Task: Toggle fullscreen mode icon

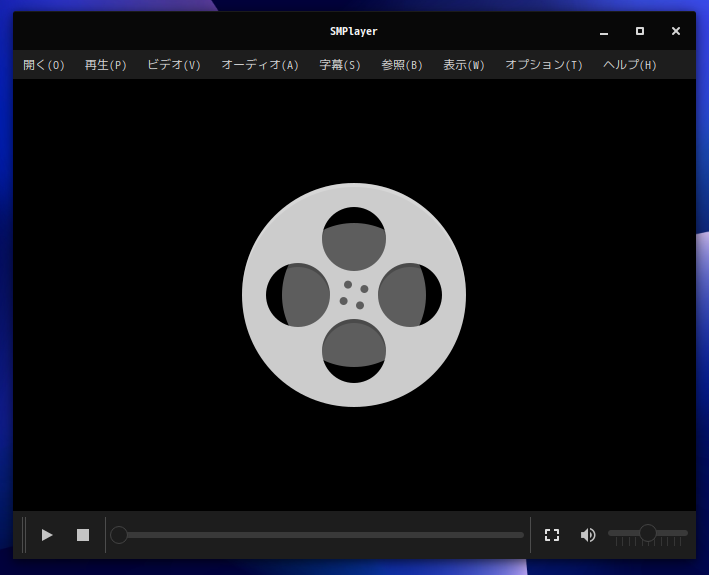Action: (552, 535)
